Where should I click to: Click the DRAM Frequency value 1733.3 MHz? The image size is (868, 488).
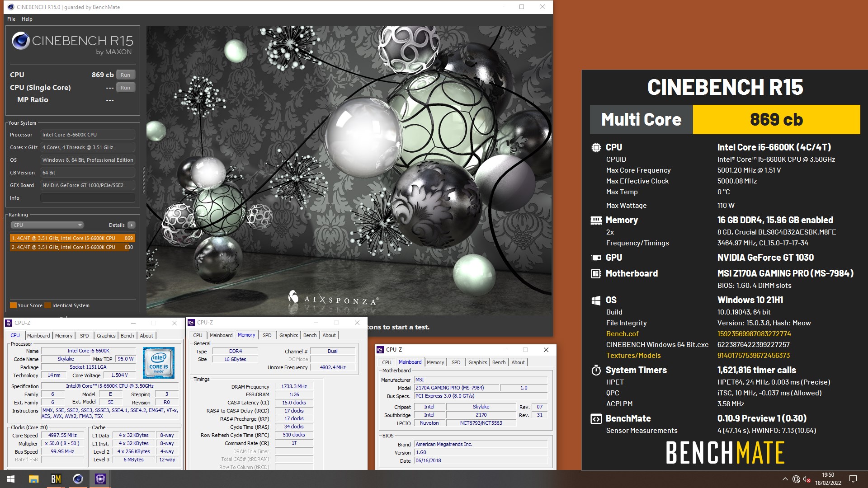coord(294,387)
